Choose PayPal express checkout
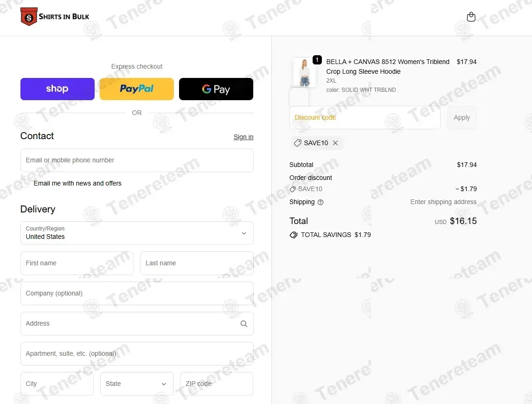Viewport: 532px width, 404px height. coord(137,89)
